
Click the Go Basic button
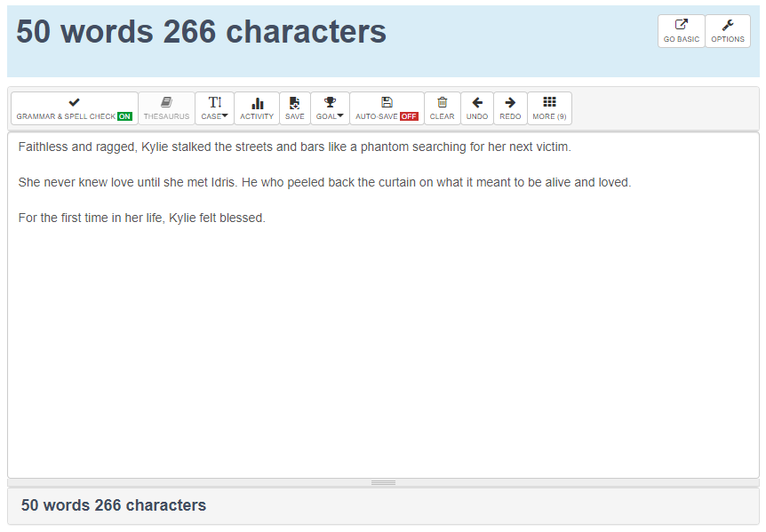681,31
